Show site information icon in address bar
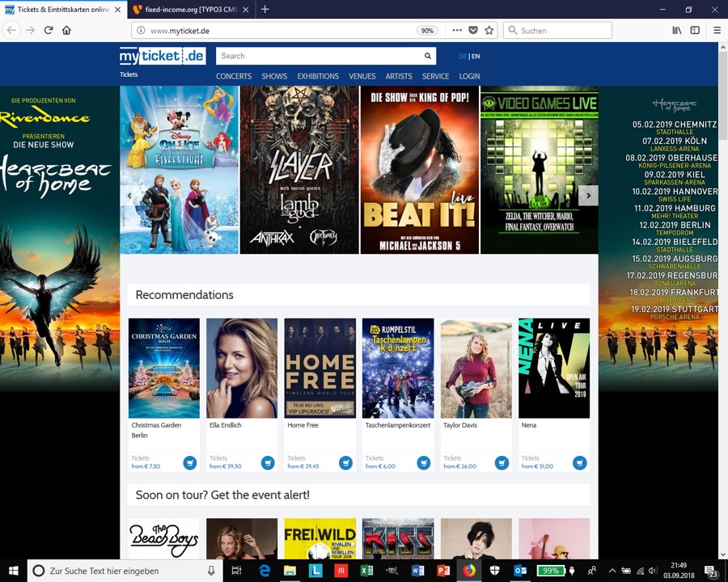728x582 pixels. coord(141,31)
